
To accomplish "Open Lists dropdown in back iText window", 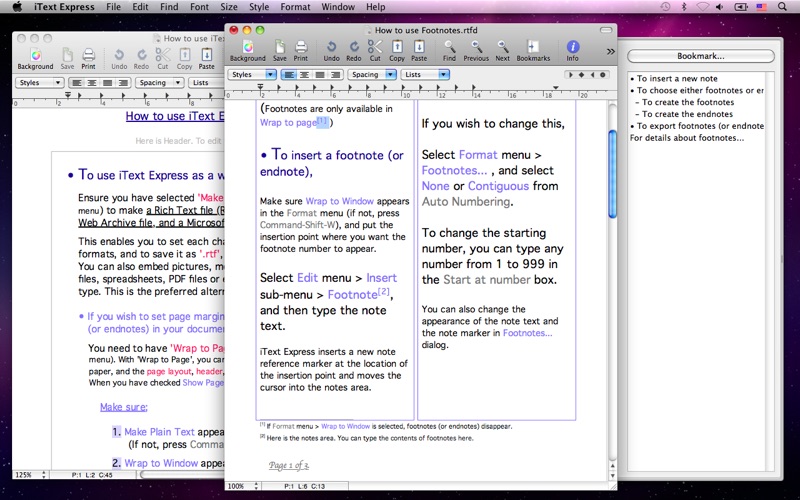I will pyautogui.click(x=207, y=83).
